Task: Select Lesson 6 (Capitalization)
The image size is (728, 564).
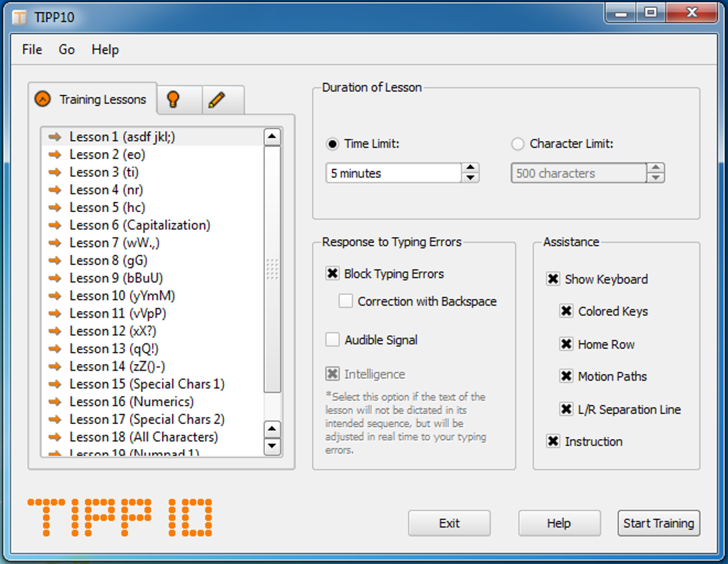Action: tap(153, 225)
